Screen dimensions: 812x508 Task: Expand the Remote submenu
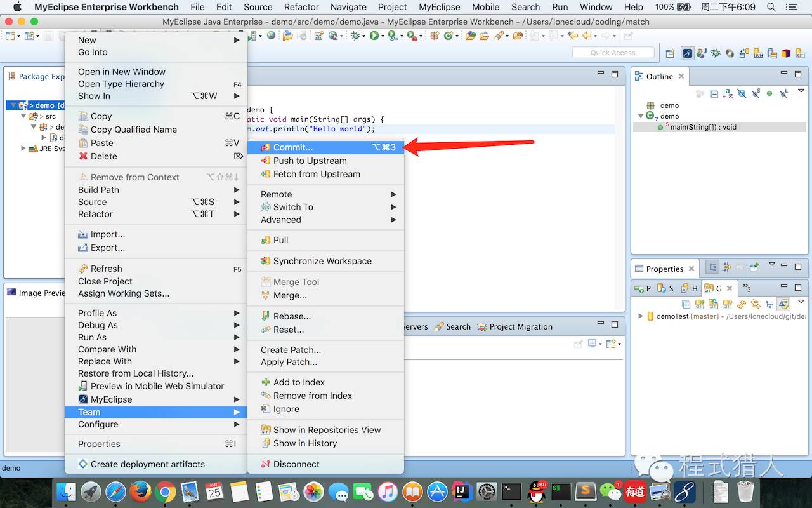pyautogui.click(x=325, y=194)
